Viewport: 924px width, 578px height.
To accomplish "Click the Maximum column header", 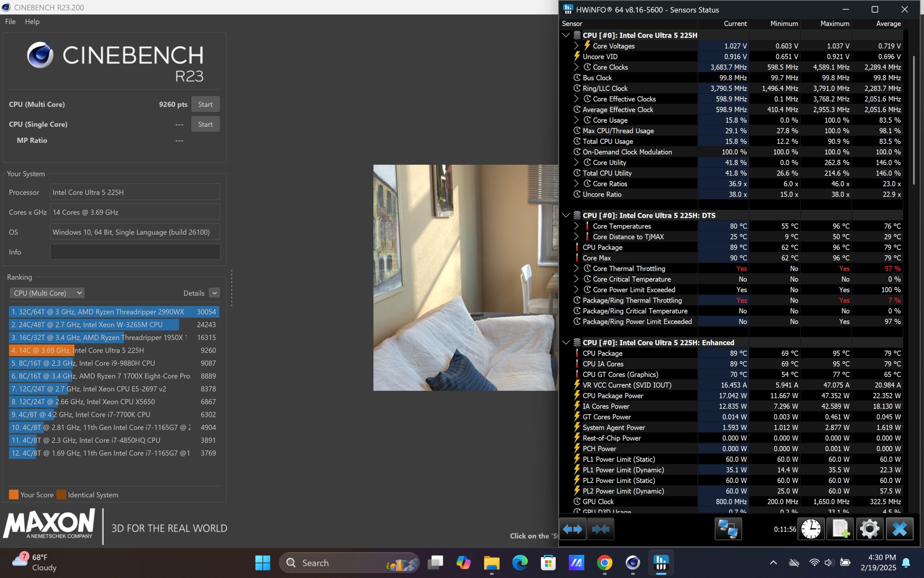I will coord(826,24).
